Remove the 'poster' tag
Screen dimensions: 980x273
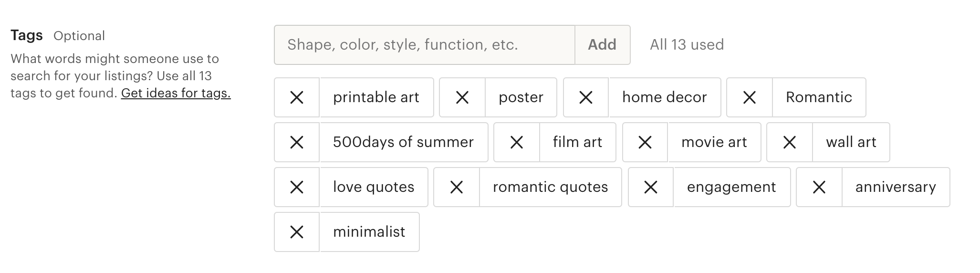462,97
